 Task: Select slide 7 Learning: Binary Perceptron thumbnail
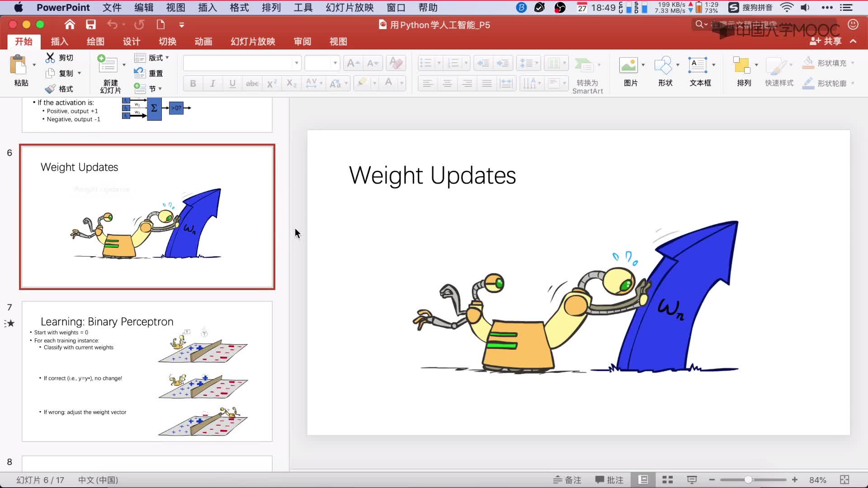point(147,371)
